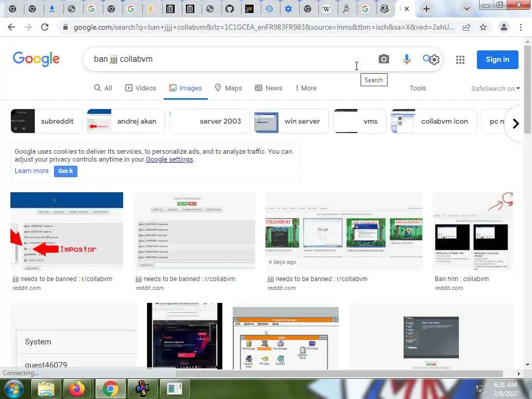532x399 pixels.
Task: Click the Sign in button
Action: pyautogui.click(x=497, y=59)
